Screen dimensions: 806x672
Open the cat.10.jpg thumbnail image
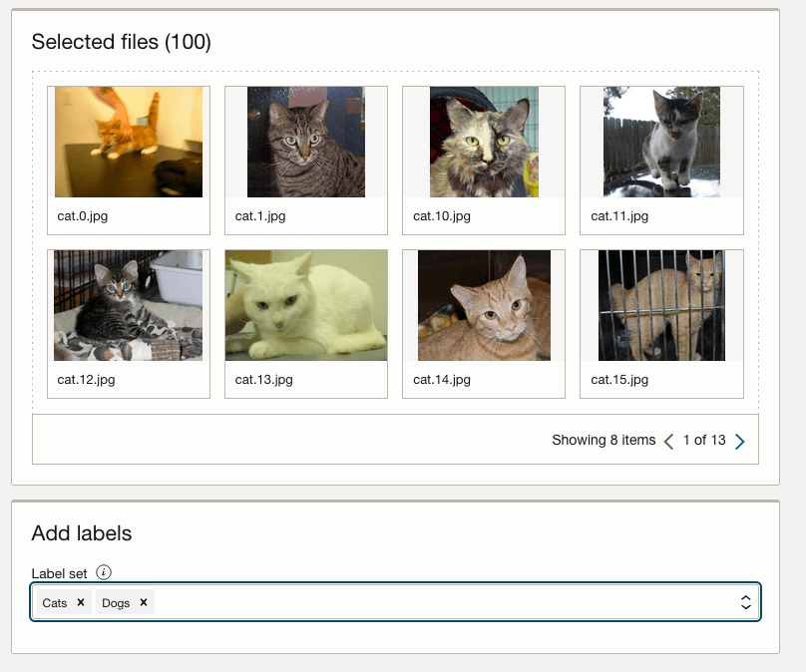click(484, 142)
